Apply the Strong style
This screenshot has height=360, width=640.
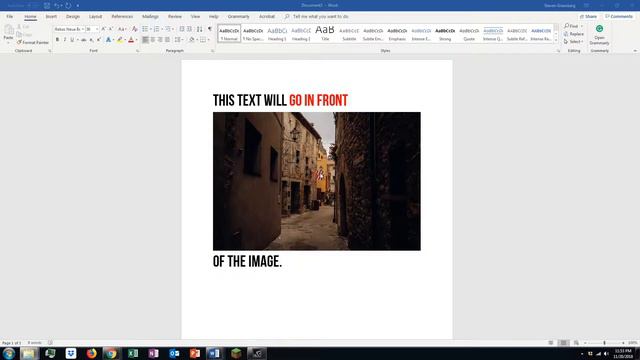click(445, 33)
